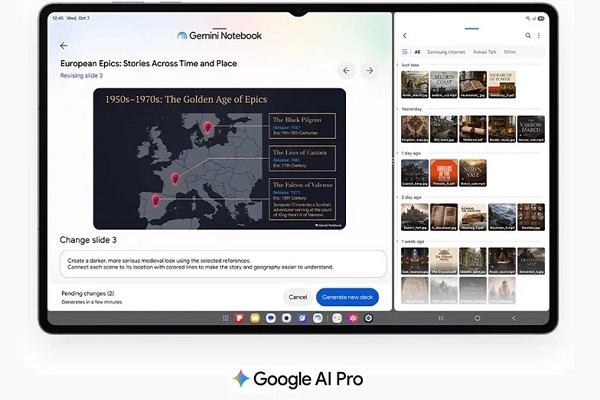
Task: Click the back chevron in file picker panel
Action: click(x=405, y=36)
